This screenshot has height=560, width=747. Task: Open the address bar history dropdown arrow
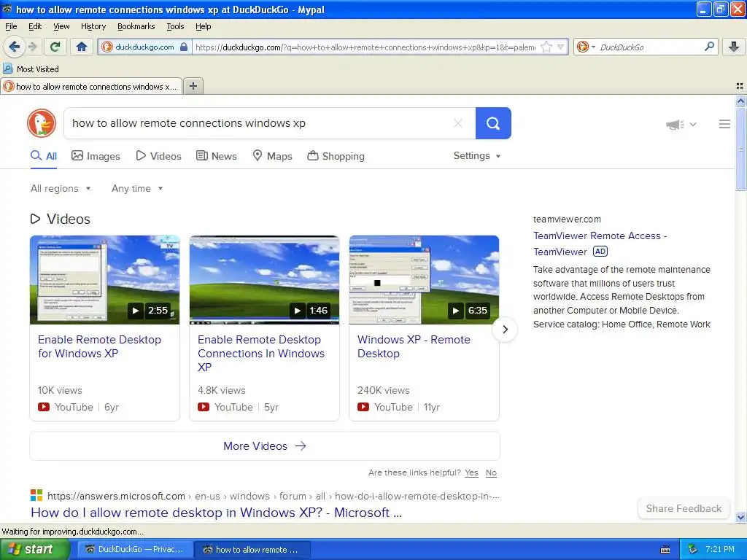[x=561, y=47]
